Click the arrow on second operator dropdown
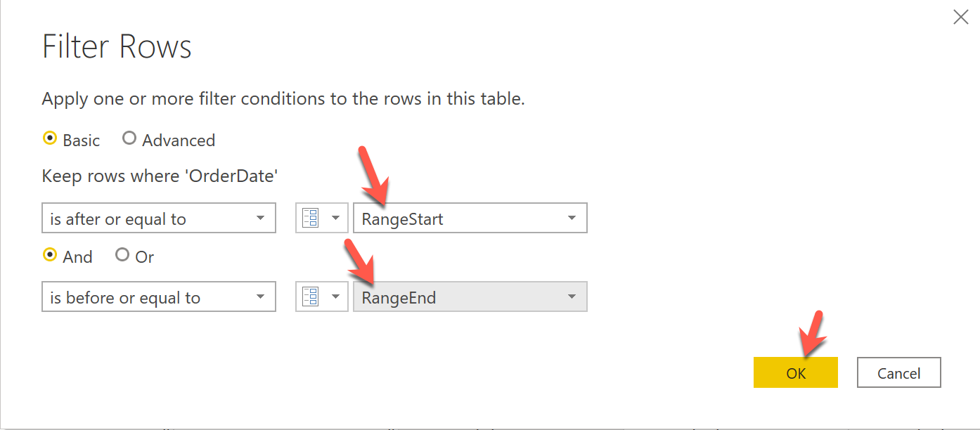 coord(260,297)
